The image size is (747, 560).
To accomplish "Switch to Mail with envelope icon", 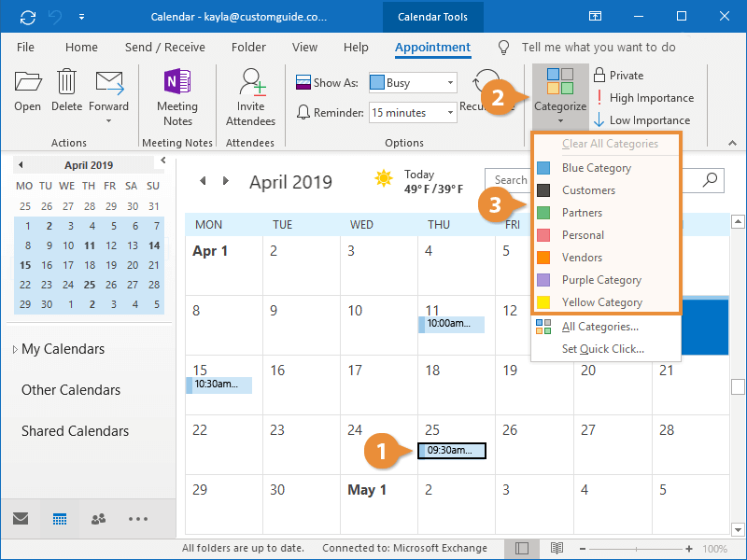I will click(x=21, y=519).
